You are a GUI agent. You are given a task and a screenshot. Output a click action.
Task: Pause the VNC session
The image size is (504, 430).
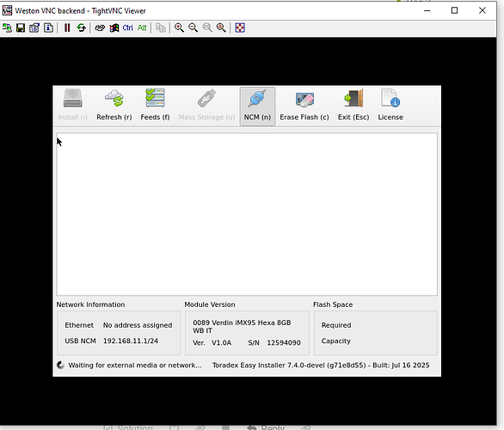coord(67,28)
